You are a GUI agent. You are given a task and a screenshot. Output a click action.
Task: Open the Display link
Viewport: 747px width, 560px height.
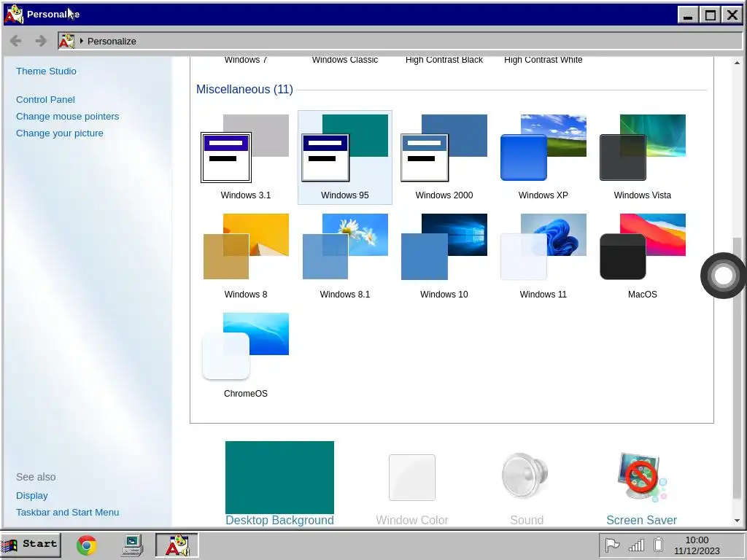click(x=32, y=495)
